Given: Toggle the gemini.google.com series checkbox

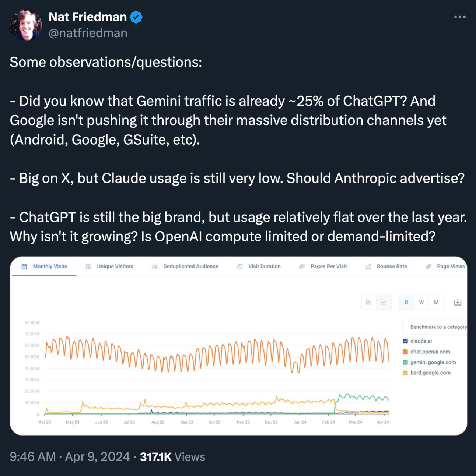Looking at the screenshot, I should 405,363.
